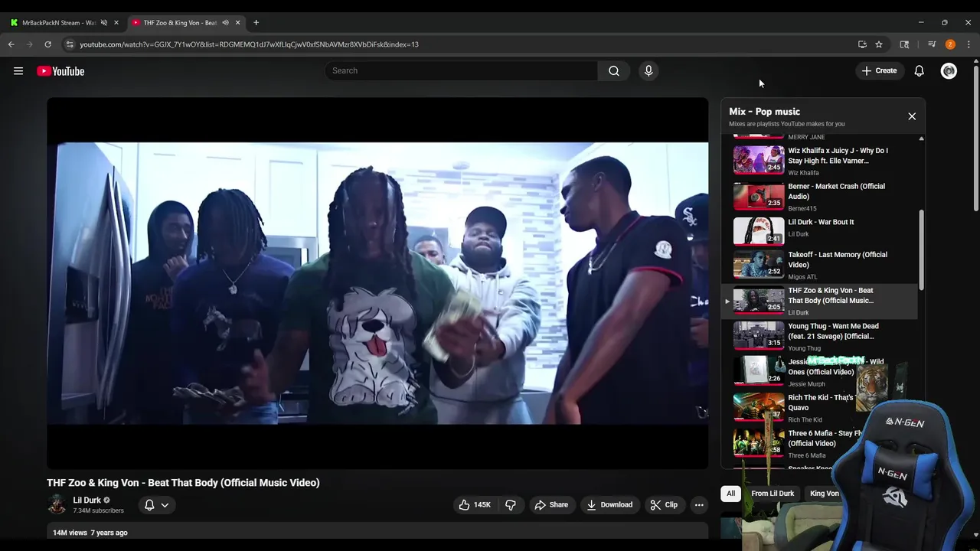Open browser extensions side panel icon
980x551 pixels.
[904, 44]
